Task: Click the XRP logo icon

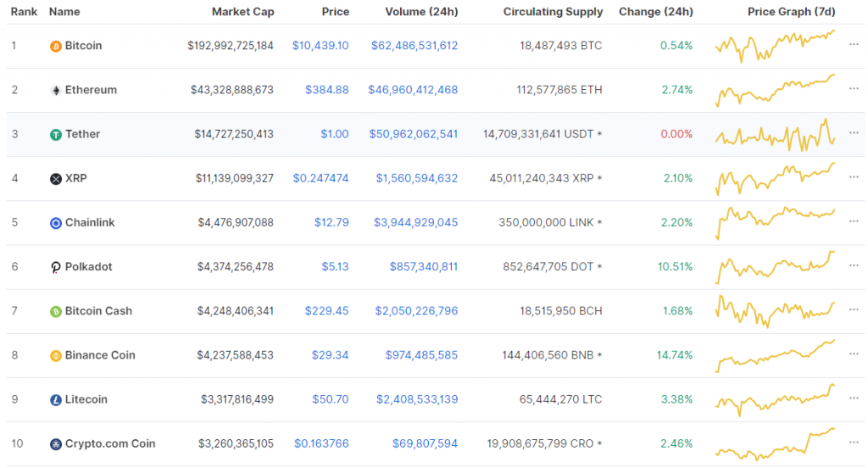Action: click(55, 179)
